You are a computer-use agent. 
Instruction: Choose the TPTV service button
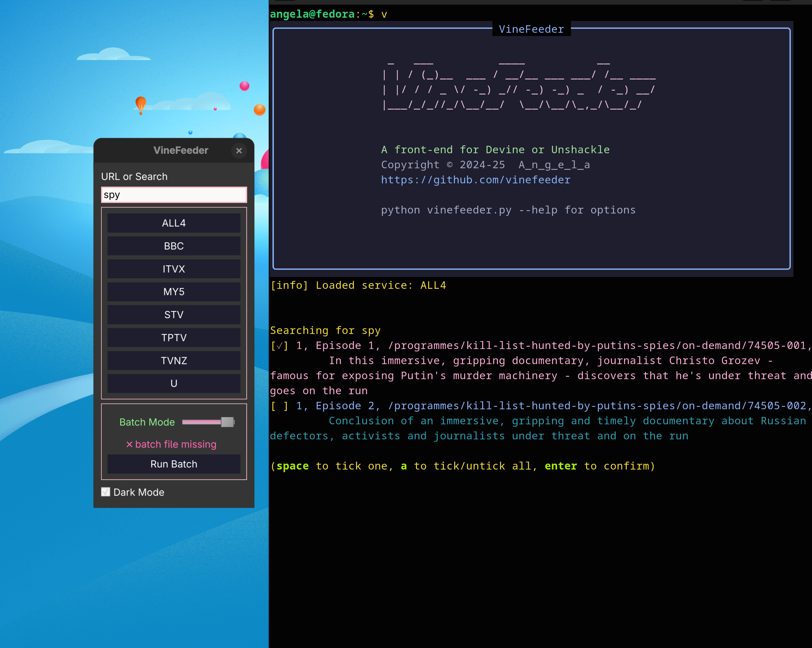[174, 338]
